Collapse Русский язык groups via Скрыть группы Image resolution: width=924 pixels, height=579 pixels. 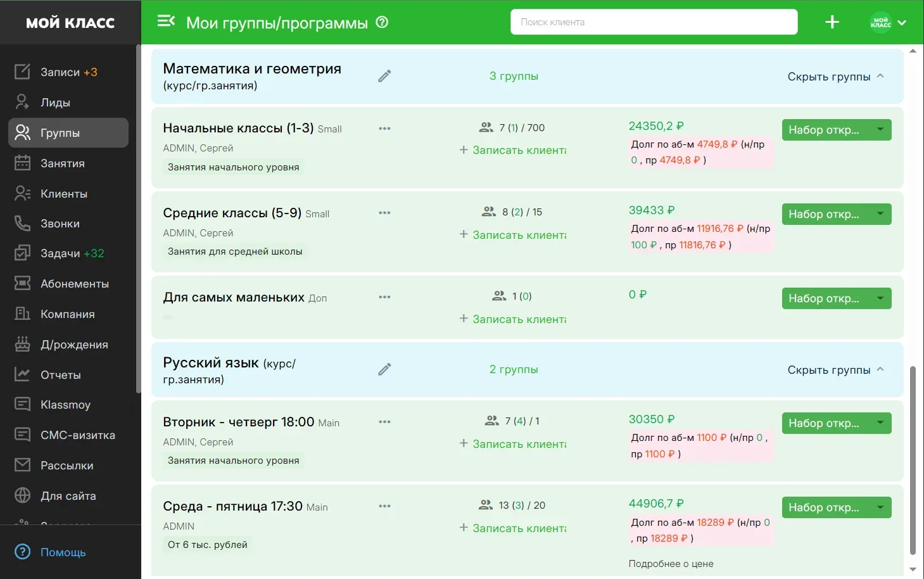pyautogui.click(x=835, y=370)
